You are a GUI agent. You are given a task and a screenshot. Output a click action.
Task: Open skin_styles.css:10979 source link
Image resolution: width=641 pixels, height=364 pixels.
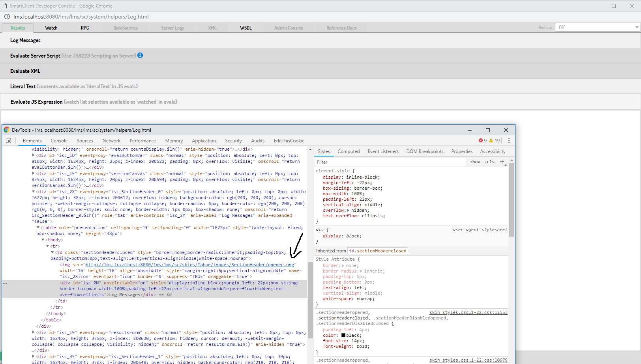click(468, 360)
